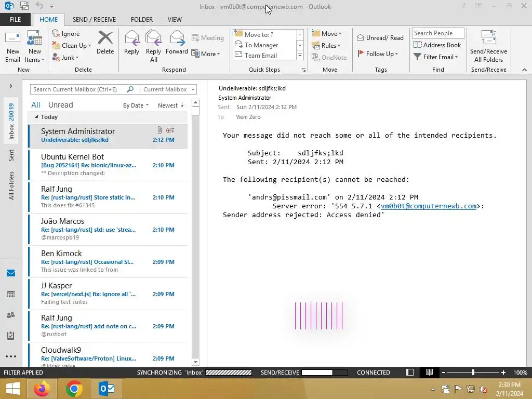
Task: Open the Ubuntu Kernel Bot message
Action: pyautogui.click(x=108, y=165)
